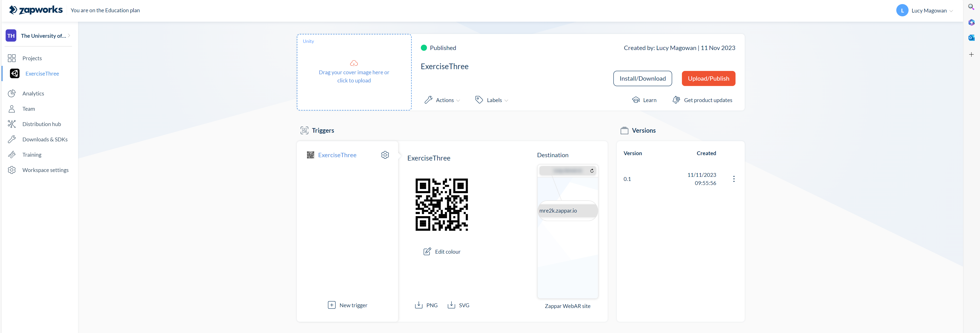Expand the Lucy Magowan account dropdown
This screenshot has width=980, height=333.
[951, 11]
